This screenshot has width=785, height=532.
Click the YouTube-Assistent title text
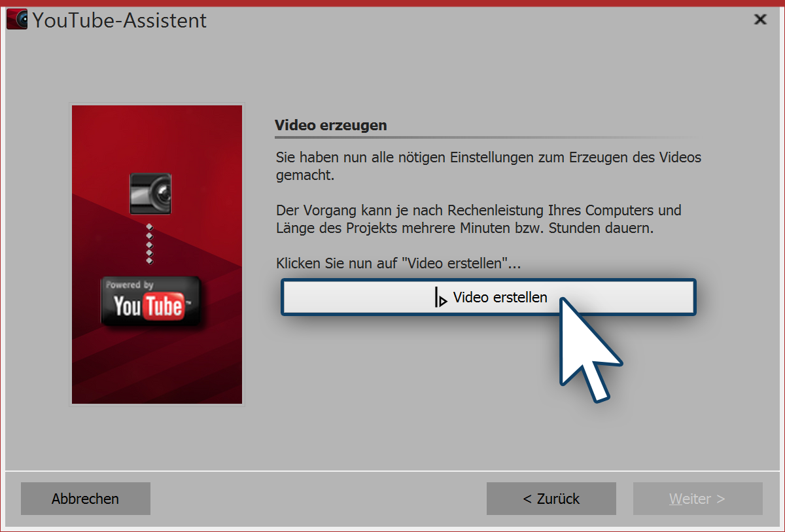(120, 20)
